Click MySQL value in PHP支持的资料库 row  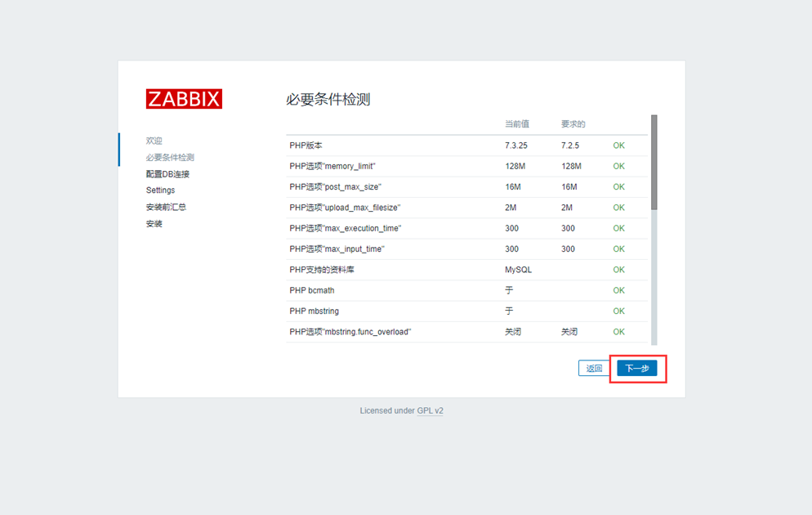pyautogui.click(x=519, y=270)
